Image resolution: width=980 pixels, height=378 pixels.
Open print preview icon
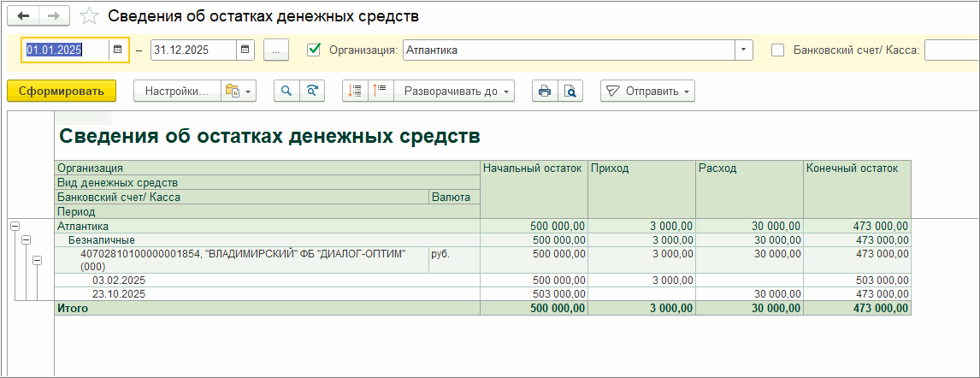point(570,92)
